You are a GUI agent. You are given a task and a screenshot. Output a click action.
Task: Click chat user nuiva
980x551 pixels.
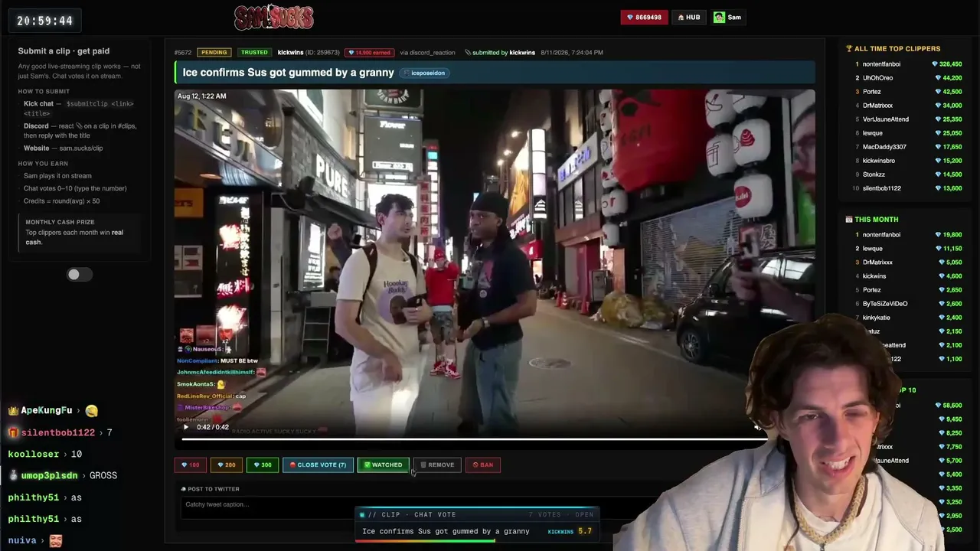point(22,540)
